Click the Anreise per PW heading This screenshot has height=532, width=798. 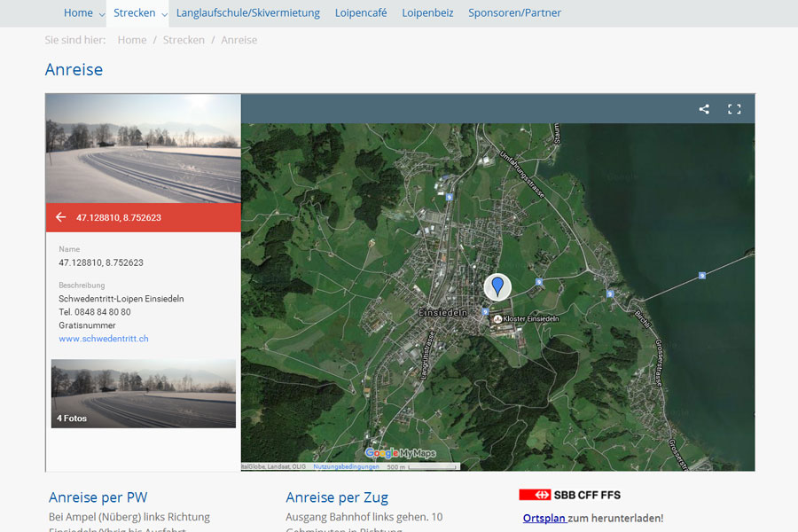[x=98, y=497]
